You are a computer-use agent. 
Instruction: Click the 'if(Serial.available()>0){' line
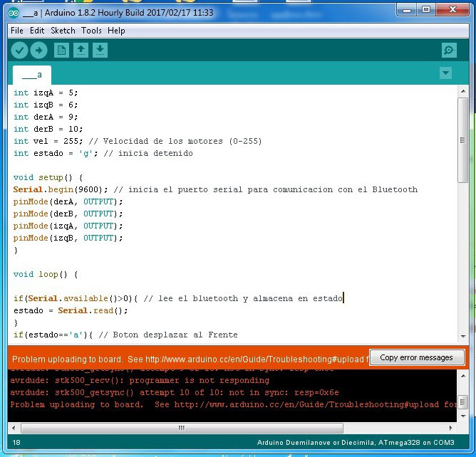pos(178,299)
